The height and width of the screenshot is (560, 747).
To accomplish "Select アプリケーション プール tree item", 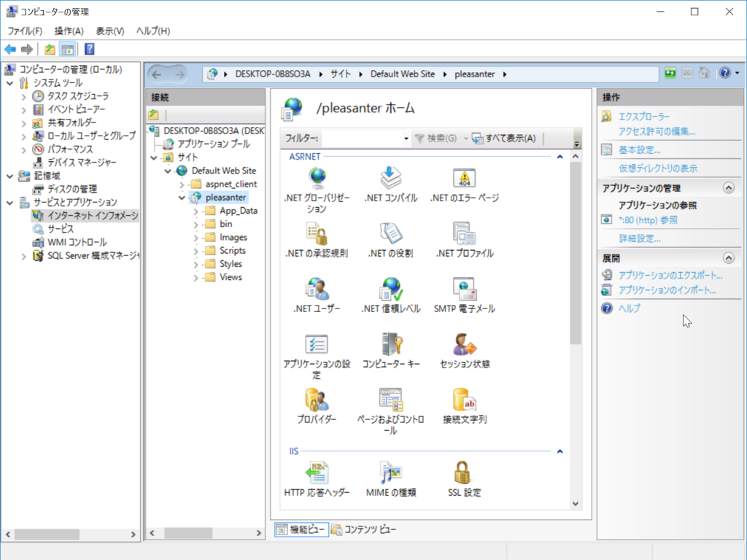I will click(x=214, y=144).
